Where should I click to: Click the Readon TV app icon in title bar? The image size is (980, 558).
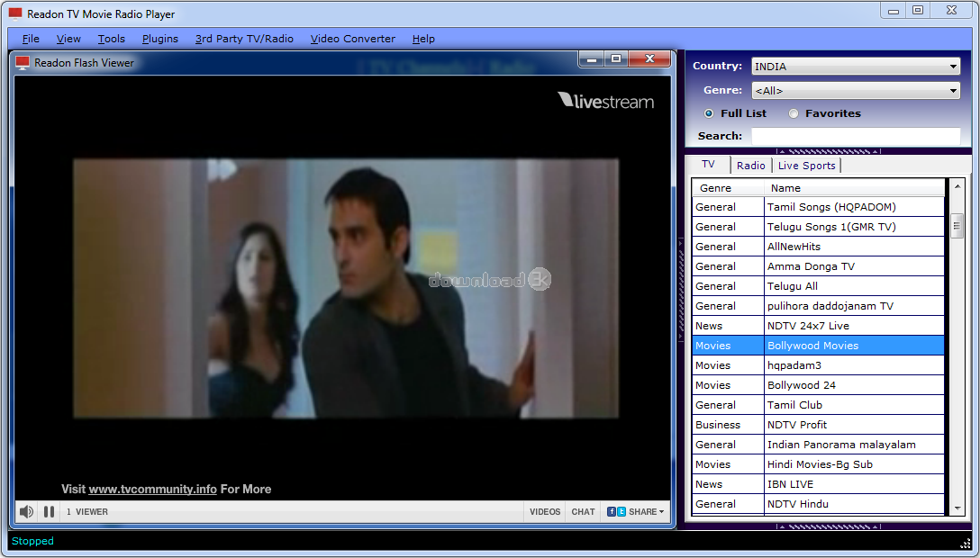click(x=15, y=14)
